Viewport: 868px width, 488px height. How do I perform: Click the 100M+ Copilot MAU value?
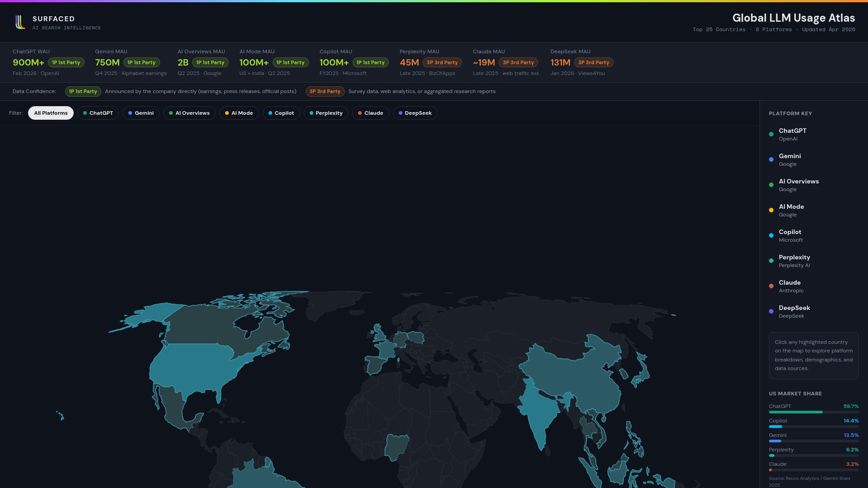click(334, 62)
